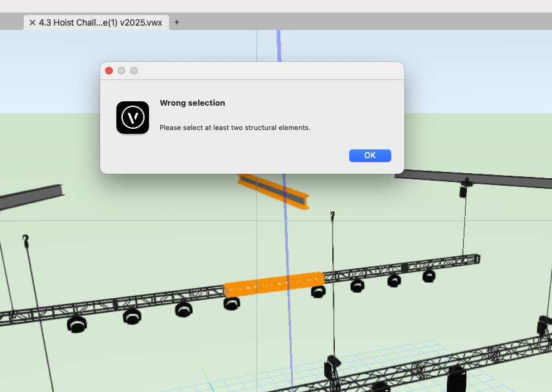This screenshot has height=392, width=552.
Task: Click the 'Wrong selection' dialog heading
Action: point(192,103)
